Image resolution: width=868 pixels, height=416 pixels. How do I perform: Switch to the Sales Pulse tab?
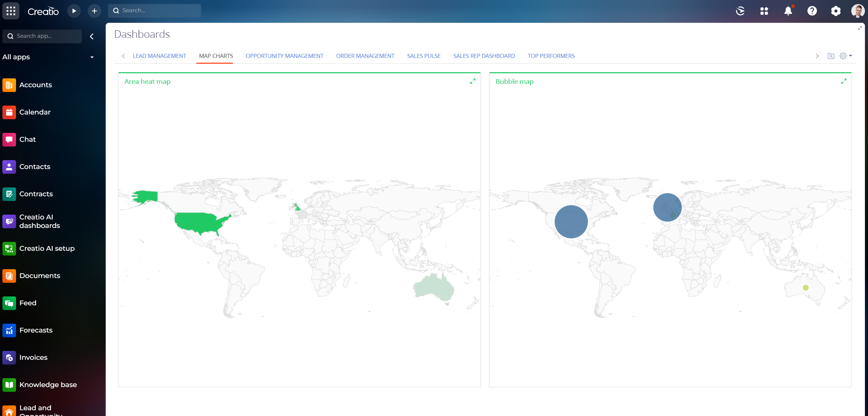pyautogui.click(x=423, y=56)
